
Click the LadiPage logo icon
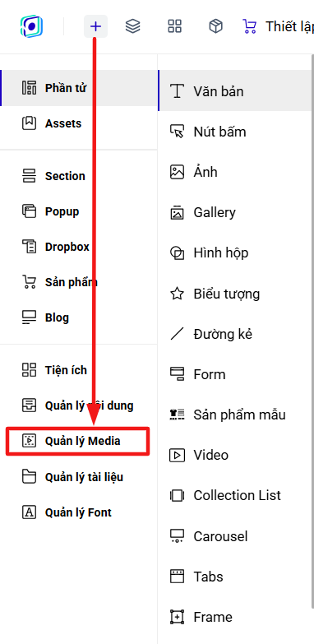tap(31, 26)
